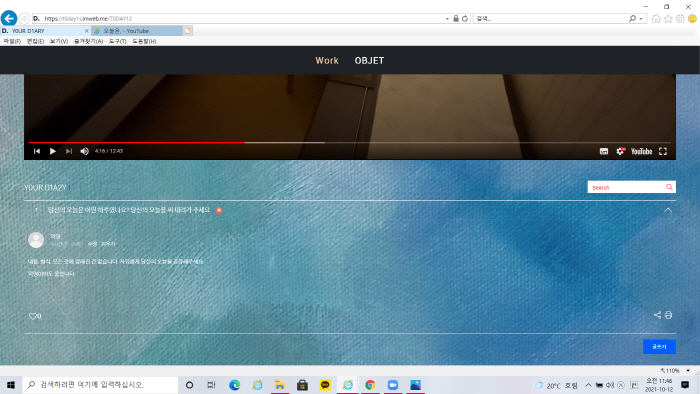The height and width of the screenshot is (394, 700).
Task: Open the OBJET navigation link
Action: pos(369,60)
